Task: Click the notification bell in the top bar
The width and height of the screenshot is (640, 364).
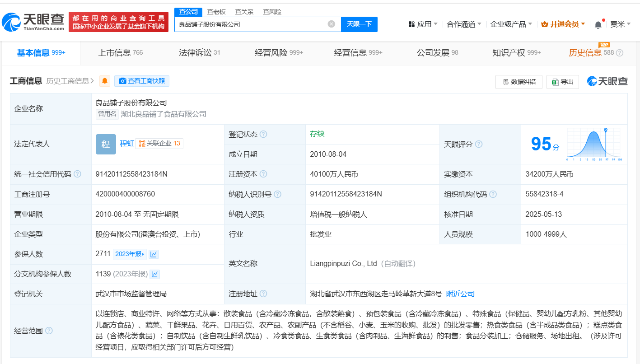Action: (598, 24)
